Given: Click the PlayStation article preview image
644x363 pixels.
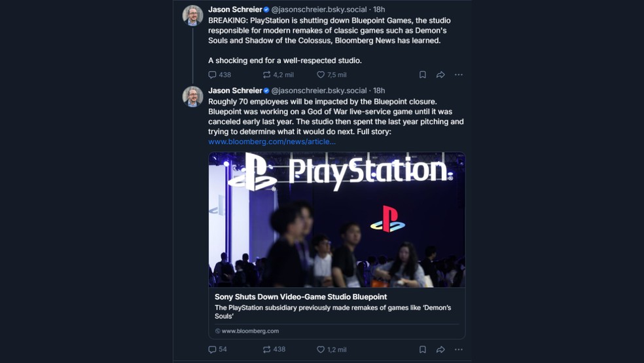Looking at the screenshot, I should pos(336,220).
